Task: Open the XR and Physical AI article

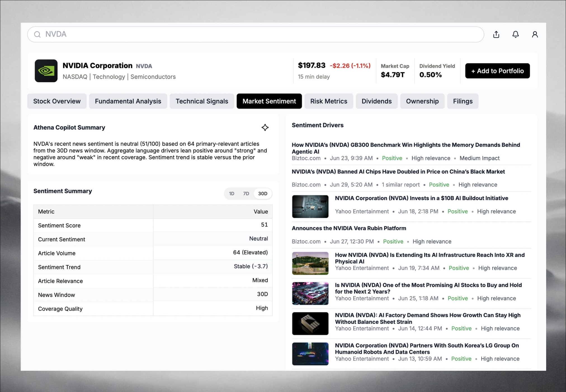Action: pyautogui.click(x=430, y=258)
